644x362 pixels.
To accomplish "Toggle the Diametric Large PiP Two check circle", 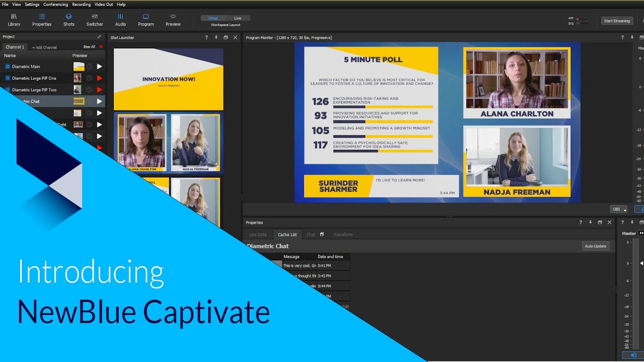I will (89, 89).
